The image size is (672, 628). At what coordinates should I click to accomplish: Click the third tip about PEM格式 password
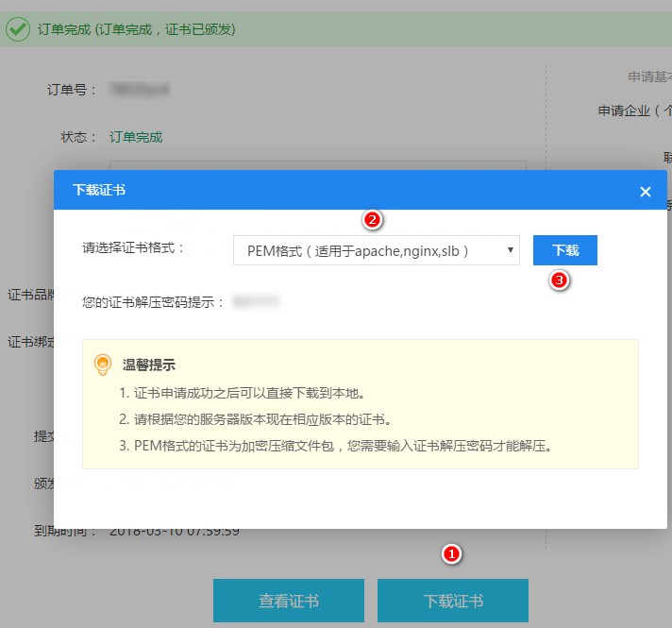pyautogui.click(x=335, y=445)
